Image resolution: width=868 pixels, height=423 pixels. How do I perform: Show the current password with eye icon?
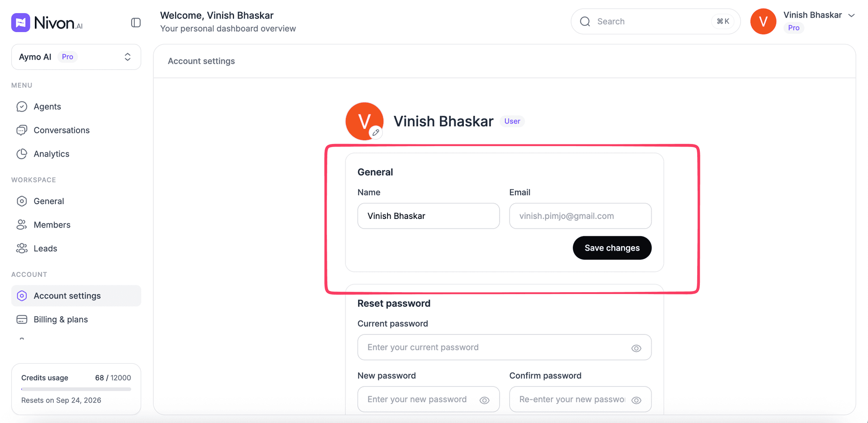click(x=636, y=348)
